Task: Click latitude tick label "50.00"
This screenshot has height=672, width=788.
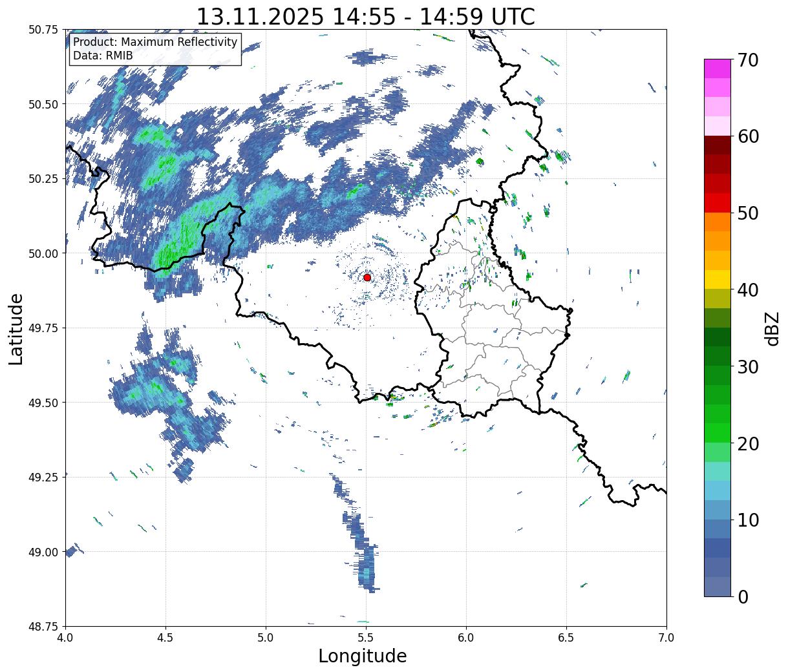Action: coord(43,253)
